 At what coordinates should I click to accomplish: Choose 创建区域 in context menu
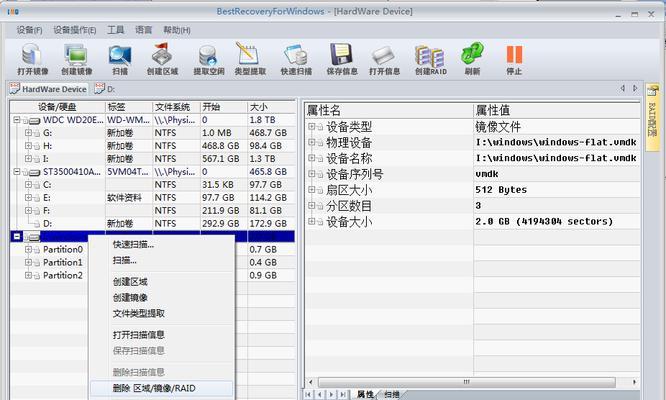point(130,282)
